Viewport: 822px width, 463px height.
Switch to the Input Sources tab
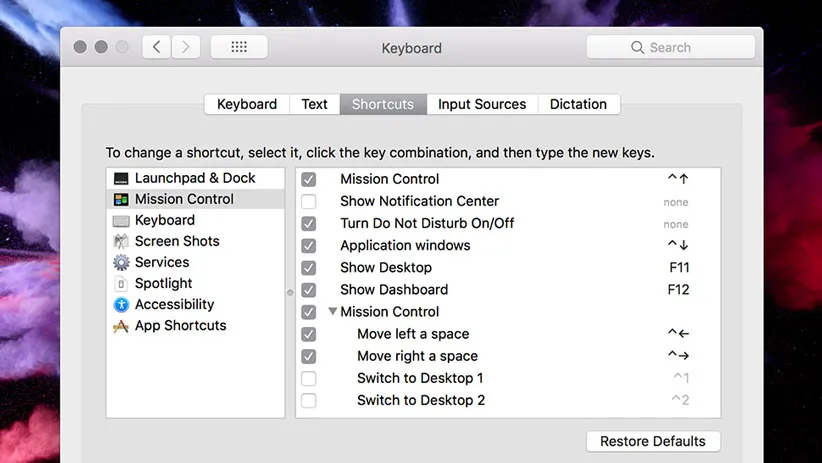(482, 104)
